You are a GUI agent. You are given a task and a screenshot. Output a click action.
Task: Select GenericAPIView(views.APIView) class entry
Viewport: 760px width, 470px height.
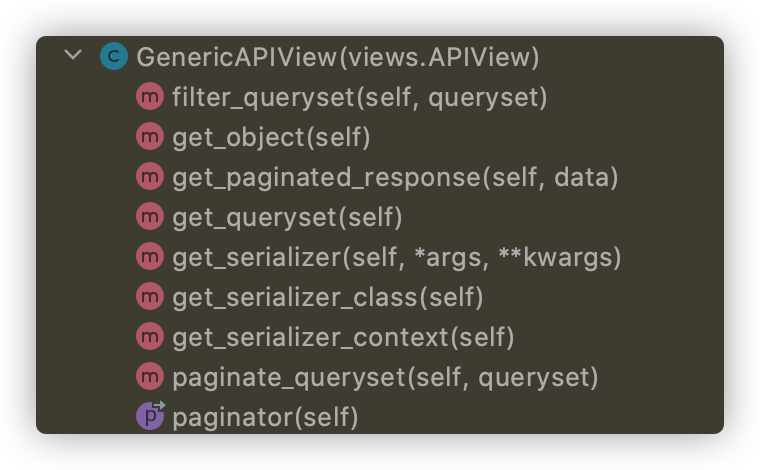tap(338, 57)
